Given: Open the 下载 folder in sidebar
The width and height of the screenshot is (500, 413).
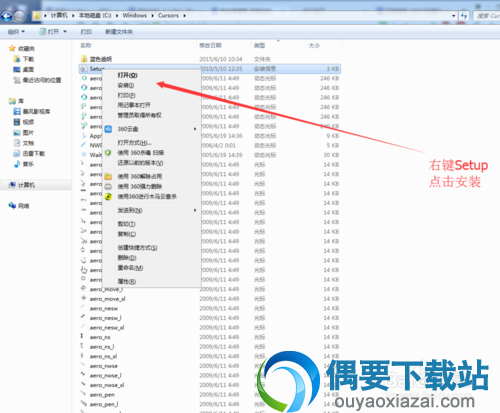Looking at the screenshot, I should (24, 59).
